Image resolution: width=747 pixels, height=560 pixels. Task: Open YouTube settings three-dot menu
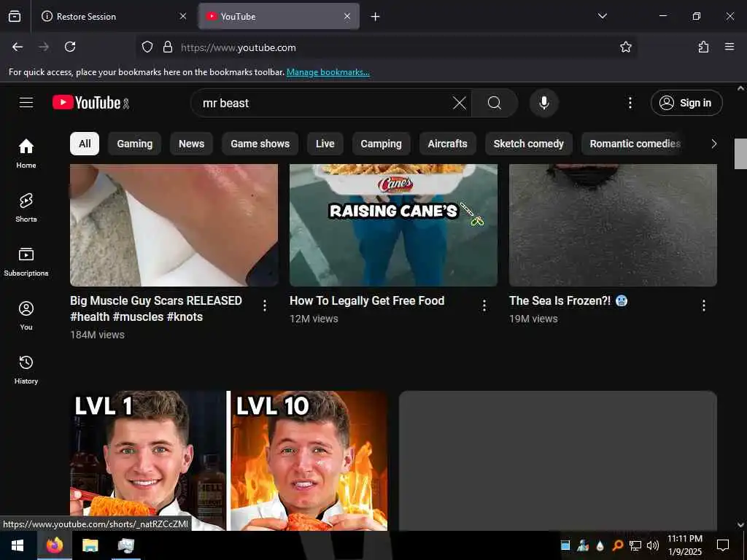pyautogui.click(x=630, y=103)
